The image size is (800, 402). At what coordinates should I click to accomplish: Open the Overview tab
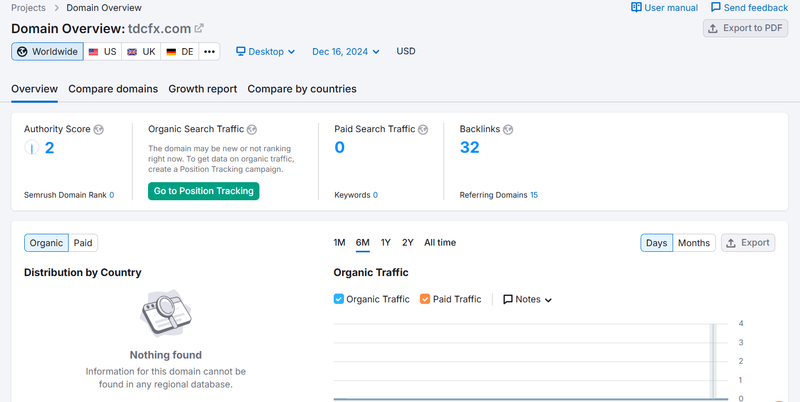[34, 89]
